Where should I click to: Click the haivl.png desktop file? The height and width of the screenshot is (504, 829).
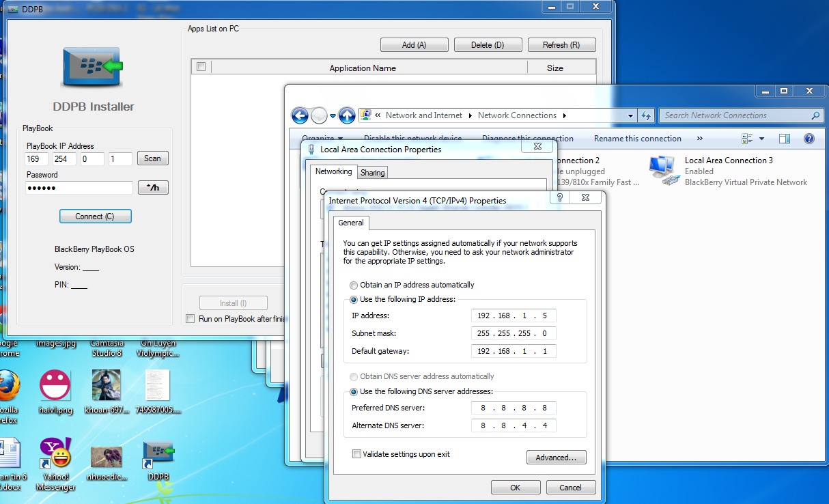(55, 386)
